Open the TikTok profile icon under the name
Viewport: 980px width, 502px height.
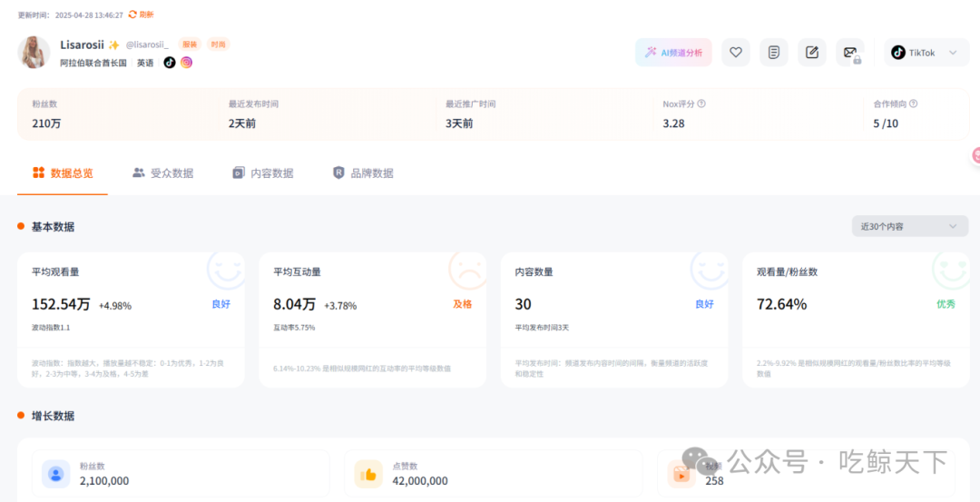(170, 63)
